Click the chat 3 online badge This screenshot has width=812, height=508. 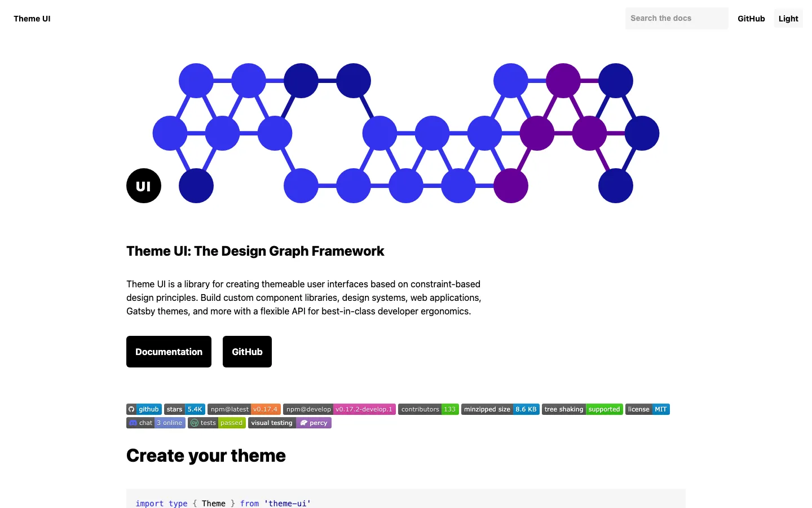coord(156,423)
